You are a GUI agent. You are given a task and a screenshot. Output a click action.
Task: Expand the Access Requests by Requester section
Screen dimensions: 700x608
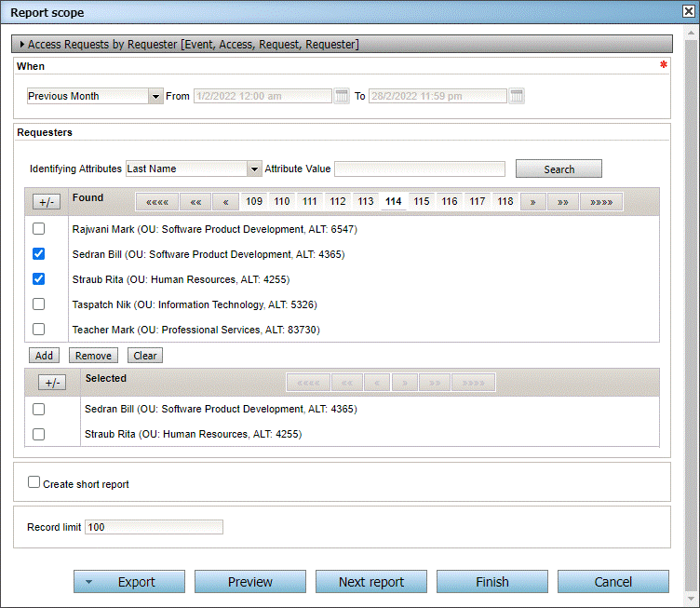[x=22, y=44]
